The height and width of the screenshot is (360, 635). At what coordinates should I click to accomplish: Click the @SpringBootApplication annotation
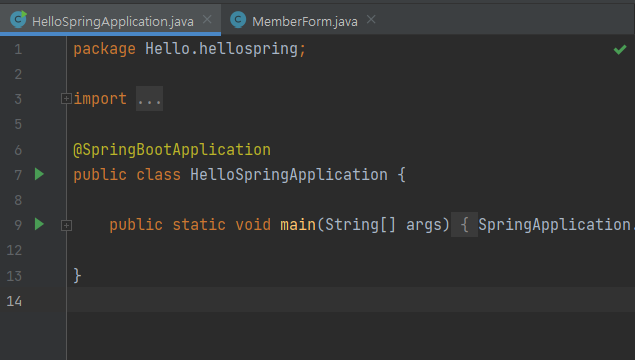coord(172,150)
